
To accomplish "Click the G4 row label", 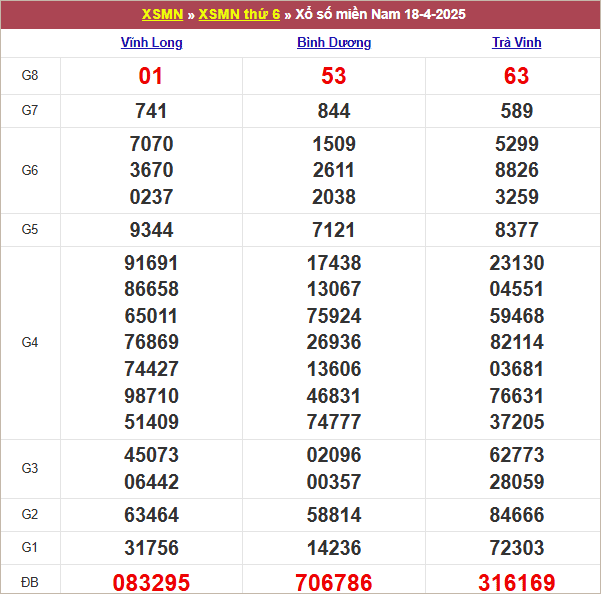I will click(30, 342).
